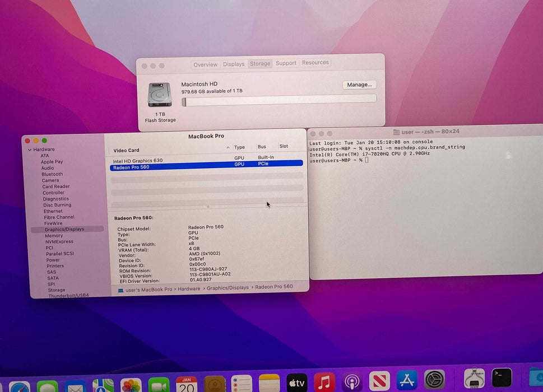The height and width of the screenshot is (392, 543).
Task: Open System Preferences gear in Dock
Action: pos(435,380)
